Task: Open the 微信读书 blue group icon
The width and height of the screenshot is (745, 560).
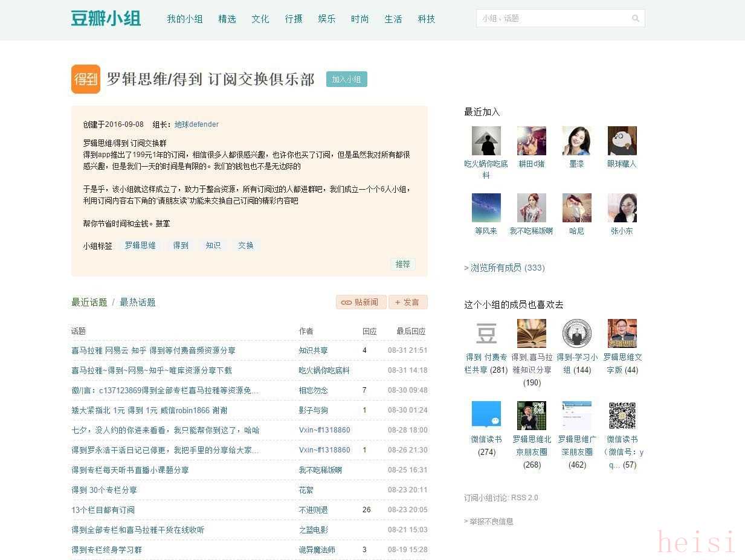Action: [x=486, y=416]
